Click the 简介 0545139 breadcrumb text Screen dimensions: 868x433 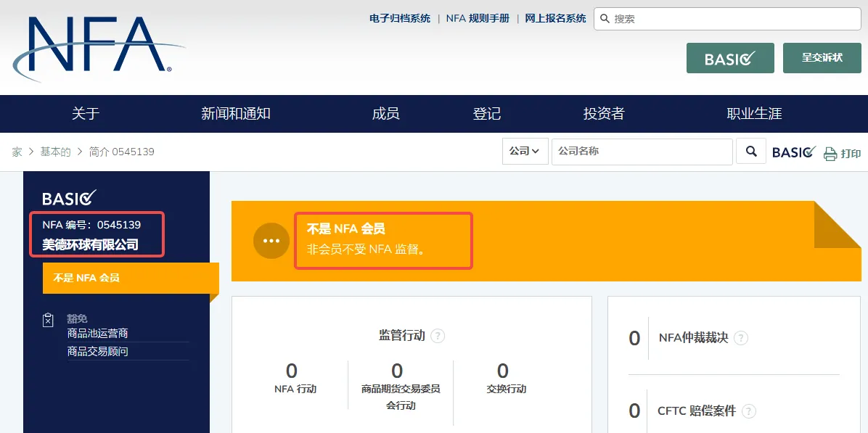[x=121, y=152]
